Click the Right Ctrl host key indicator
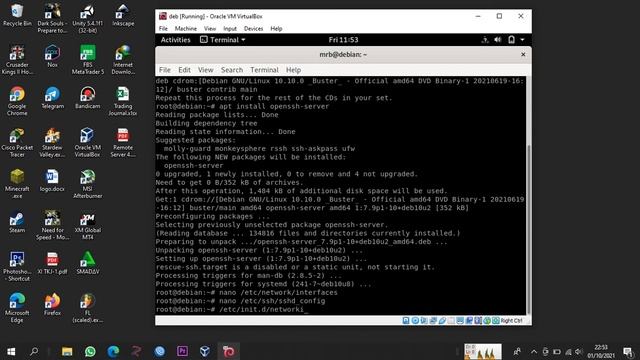 (x=511, y=320)
